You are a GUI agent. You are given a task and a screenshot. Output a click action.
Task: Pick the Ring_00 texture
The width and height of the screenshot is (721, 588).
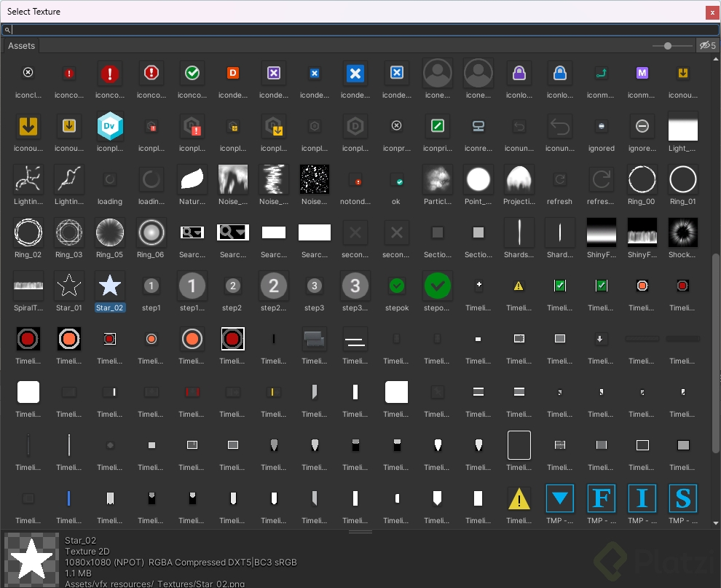tap(642, 179)
